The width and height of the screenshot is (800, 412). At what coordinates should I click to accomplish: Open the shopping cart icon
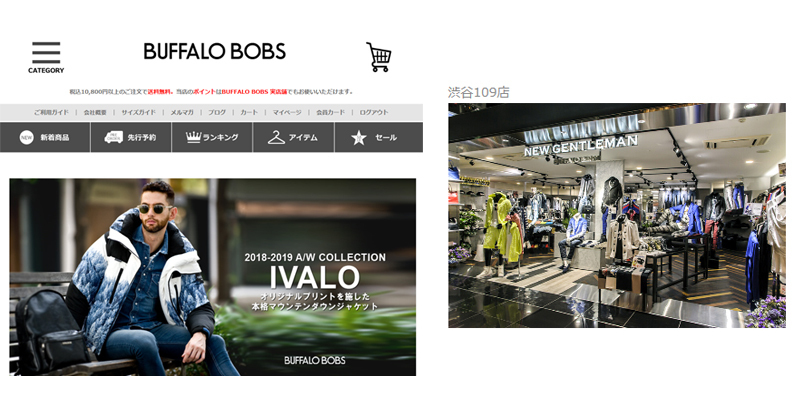(x=379, y=57)
